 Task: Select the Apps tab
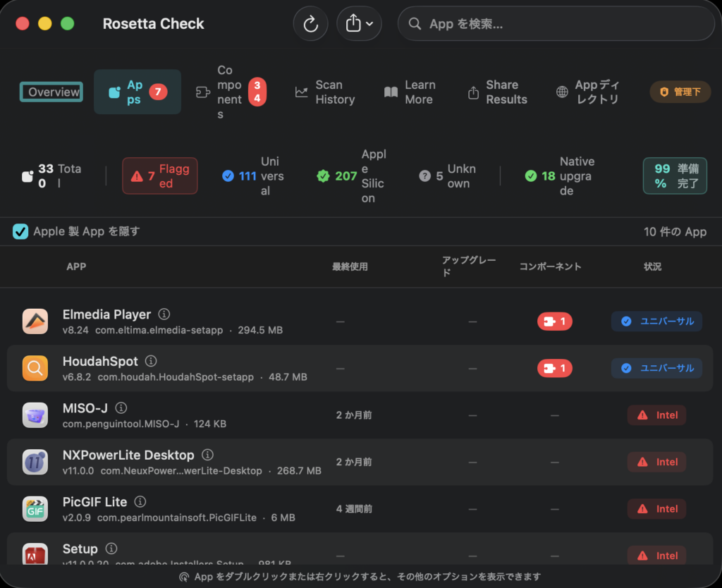point(137,92)
